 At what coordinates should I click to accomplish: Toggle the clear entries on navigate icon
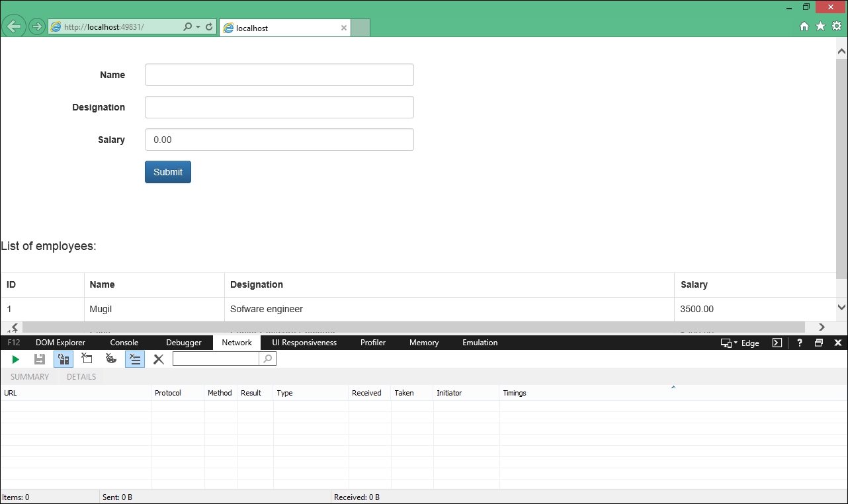pos(135,359)
